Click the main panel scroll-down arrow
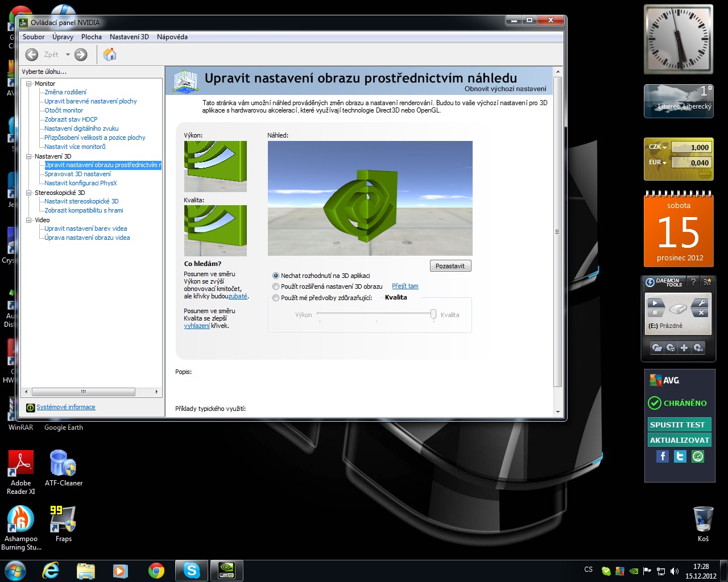 point(557,412)
